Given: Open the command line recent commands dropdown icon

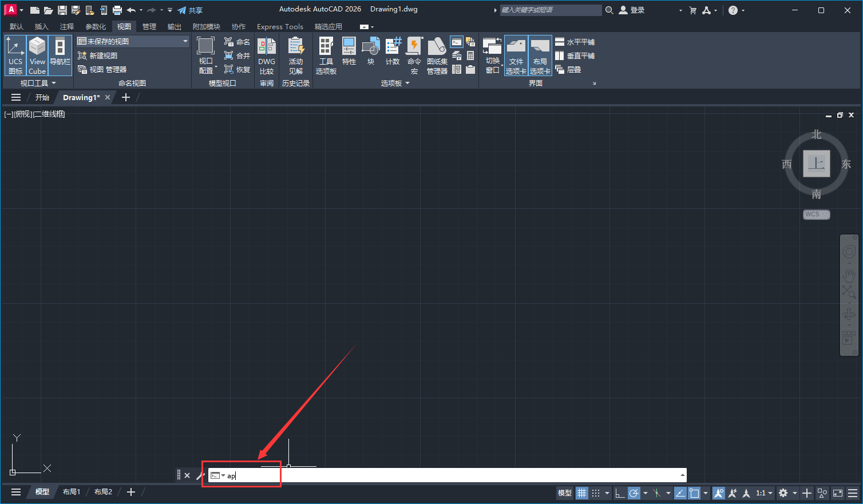Looking at the screenshot, I should tap(217, 475).
